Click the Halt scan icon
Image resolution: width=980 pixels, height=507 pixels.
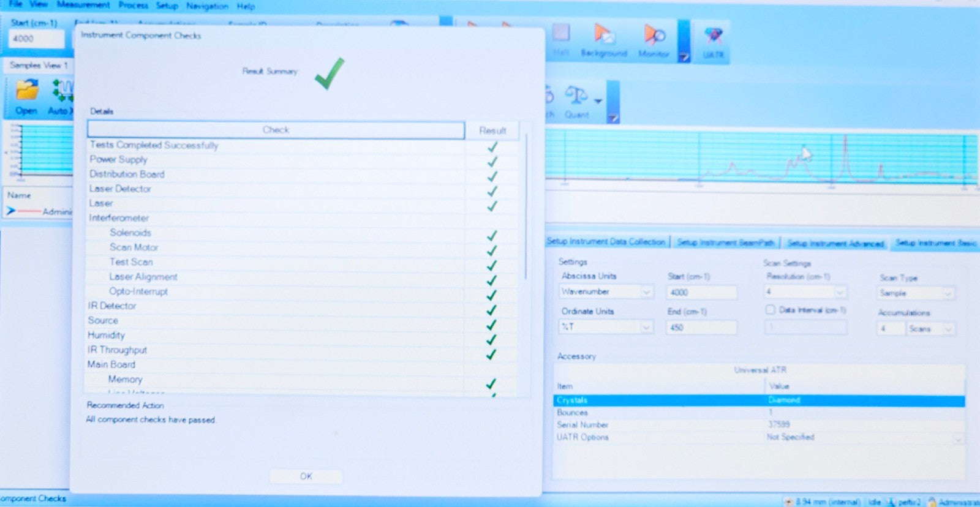pyautogui.click(x=560, y=32)
